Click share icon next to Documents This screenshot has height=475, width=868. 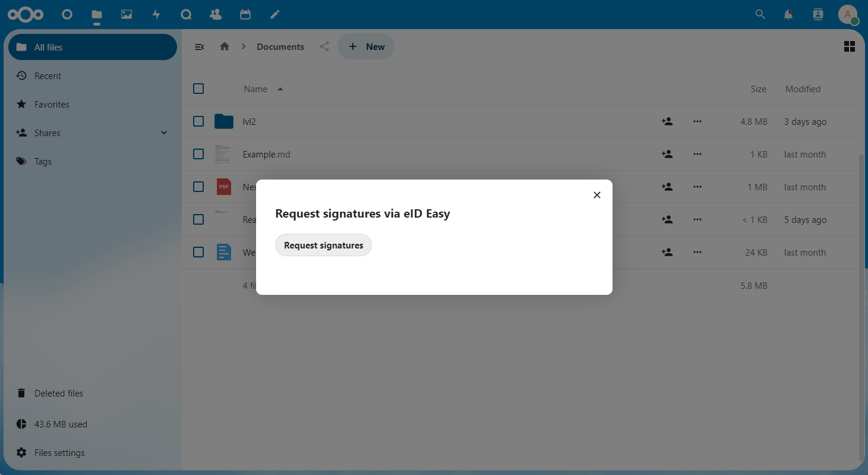pyautogui.click(x=324, y=46)
